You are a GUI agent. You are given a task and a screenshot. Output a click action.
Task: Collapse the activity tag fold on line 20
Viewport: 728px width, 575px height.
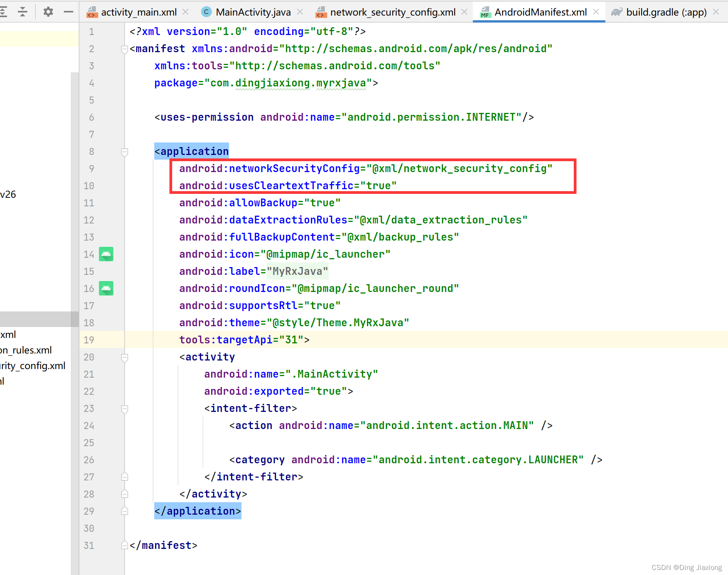125,357
